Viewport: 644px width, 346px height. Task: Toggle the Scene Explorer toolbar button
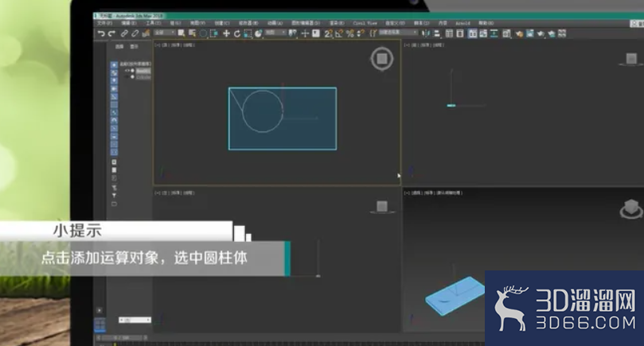point(449,33)
